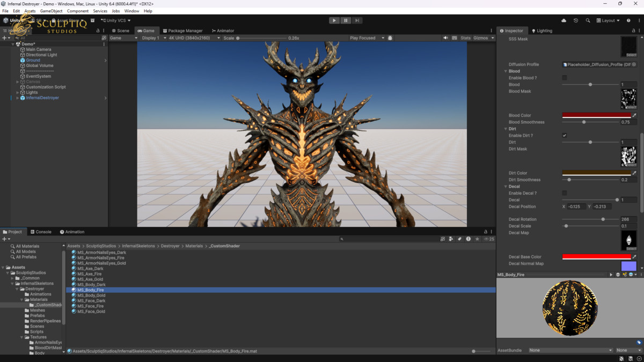Open the Gizmos dropdown arrow
This screenshot has width=644, height=362.
(x=493, y=38)
